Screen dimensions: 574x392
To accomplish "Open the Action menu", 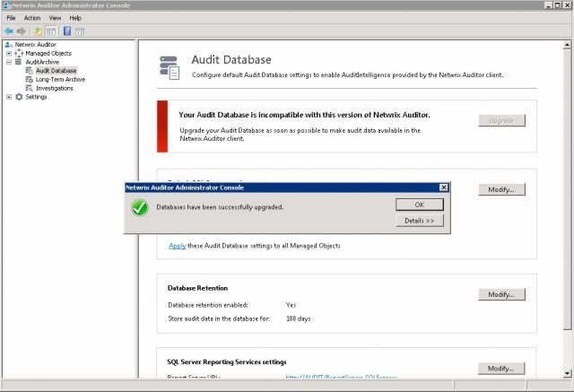I will coord(32,18).
